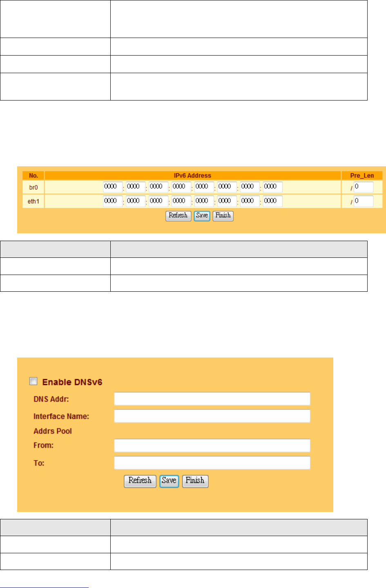Save the DNSv6 settings
This screenshot has height=588, width=386.
tap(169, 481)
